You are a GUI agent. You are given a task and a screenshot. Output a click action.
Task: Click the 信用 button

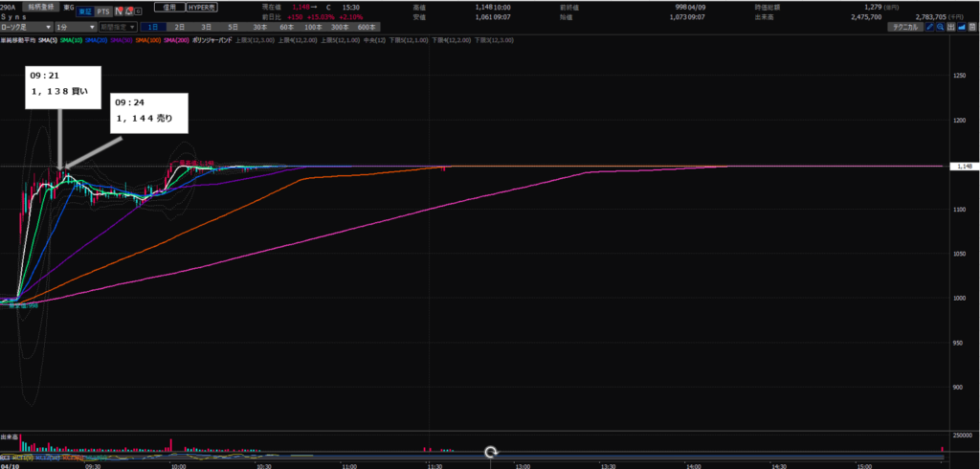pos(169,8)
